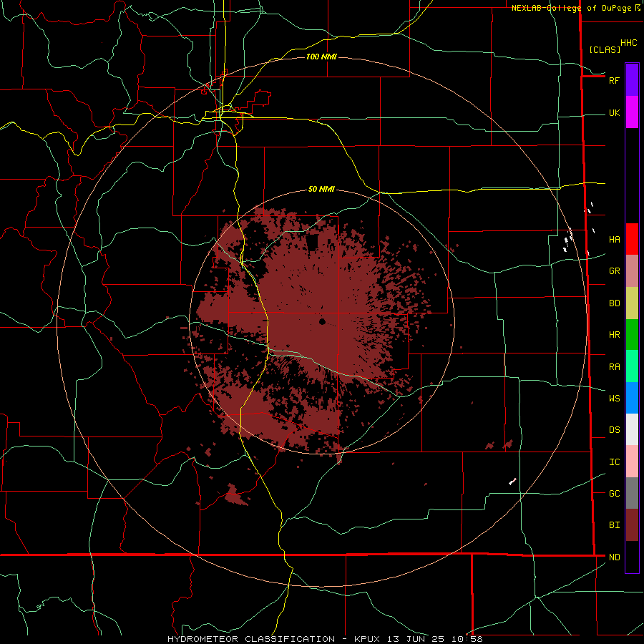Click the purple RF legend color swatch
Screen dimensions: 644x644
tap(632, 80)
